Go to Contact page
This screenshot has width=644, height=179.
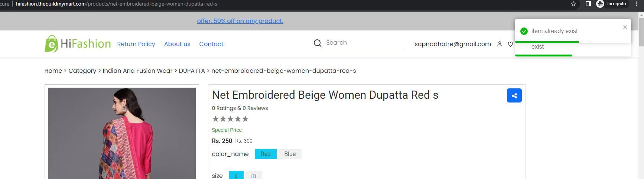[x=211, y=44]
